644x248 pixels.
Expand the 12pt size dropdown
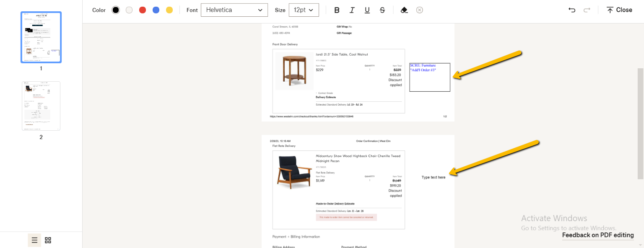click(x=304, y=10)
